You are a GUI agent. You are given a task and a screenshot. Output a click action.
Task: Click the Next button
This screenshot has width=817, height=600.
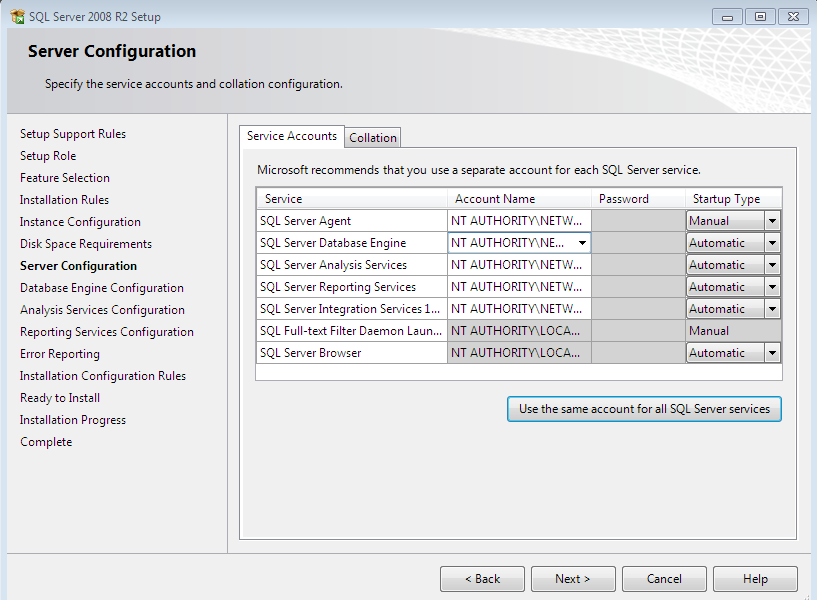(x=573, y=579)
